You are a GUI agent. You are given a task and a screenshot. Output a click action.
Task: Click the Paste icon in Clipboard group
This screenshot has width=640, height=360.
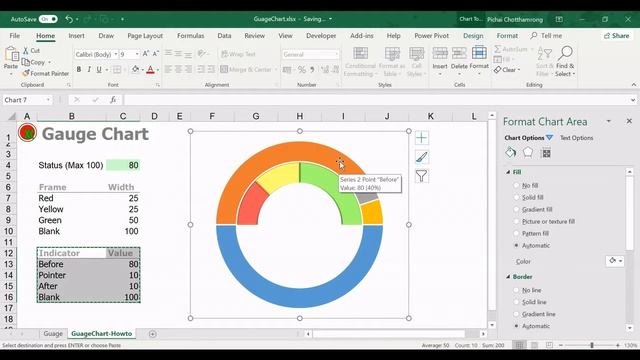pyautogui.click(x=11, y=54)
